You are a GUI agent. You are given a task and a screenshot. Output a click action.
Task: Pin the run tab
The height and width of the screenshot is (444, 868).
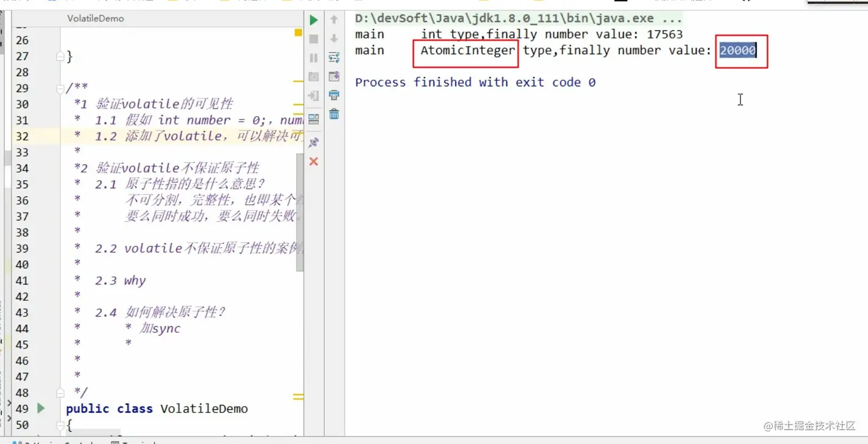(313, 143)
